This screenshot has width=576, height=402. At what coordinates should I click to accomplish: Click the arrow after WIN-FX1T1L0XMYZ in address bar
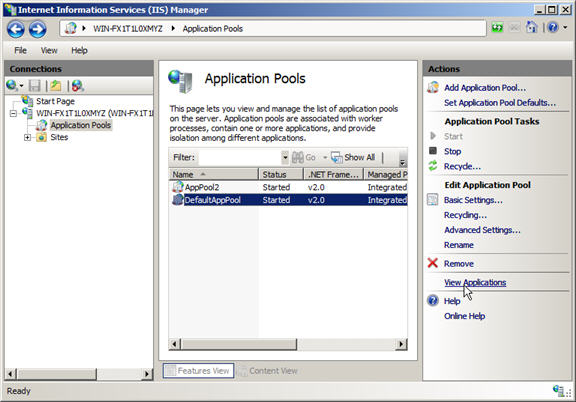tap(173, 28)
